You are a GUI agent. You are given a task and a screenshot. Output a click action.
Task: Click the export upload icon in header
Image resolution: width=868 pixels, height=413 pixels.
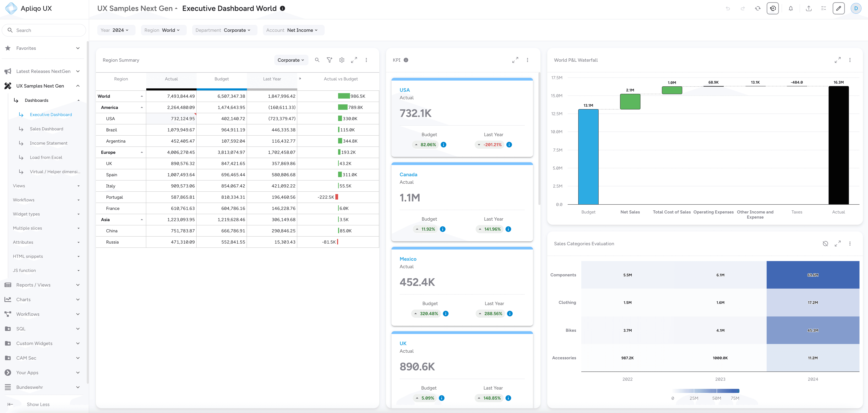point(808,8)
